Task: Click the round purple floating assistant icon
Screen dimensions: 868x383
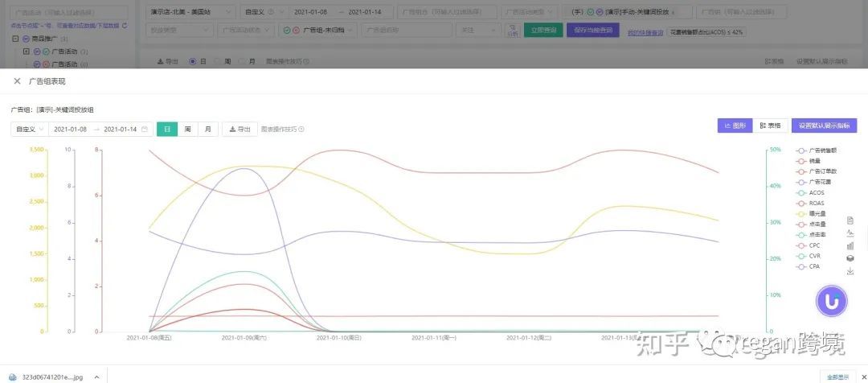Action: click(832, 301)
